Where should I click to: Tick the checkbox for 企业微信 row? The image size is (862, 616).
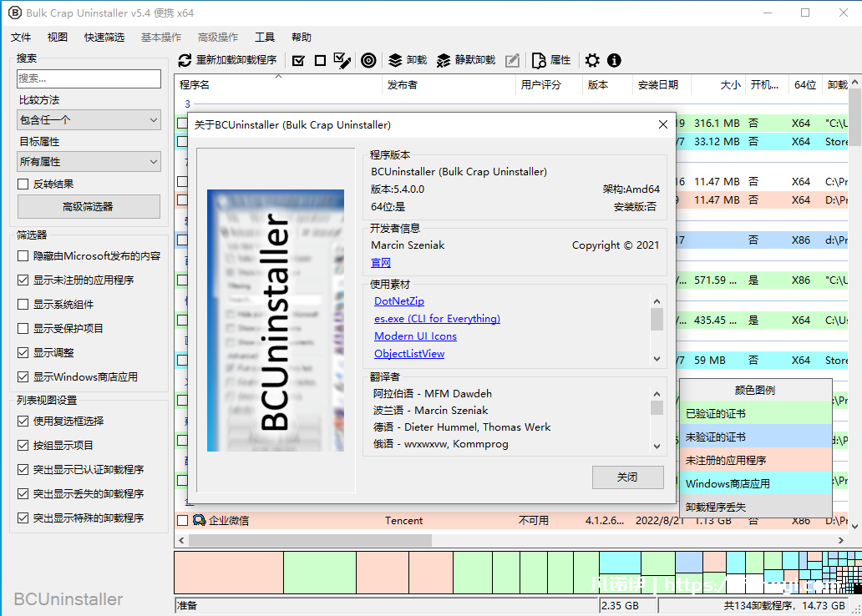pos(183,520)
